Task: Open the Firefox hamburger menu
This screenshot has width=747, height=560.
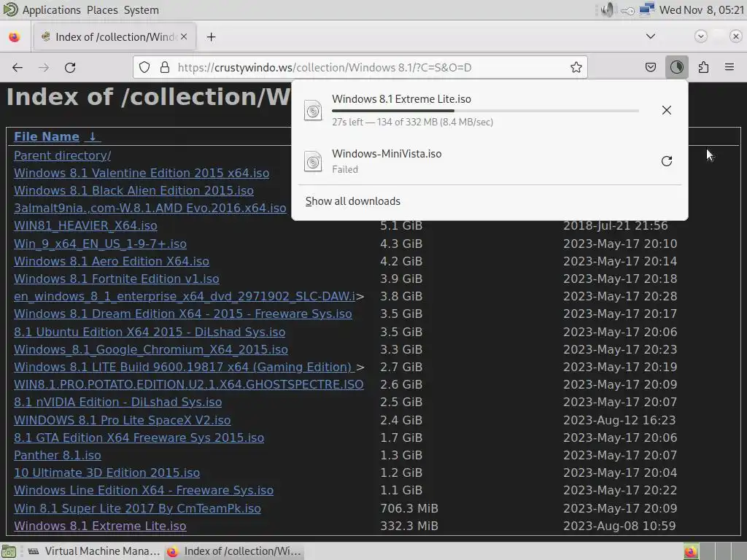Action: pyautogui.click(x=729, y=68)
